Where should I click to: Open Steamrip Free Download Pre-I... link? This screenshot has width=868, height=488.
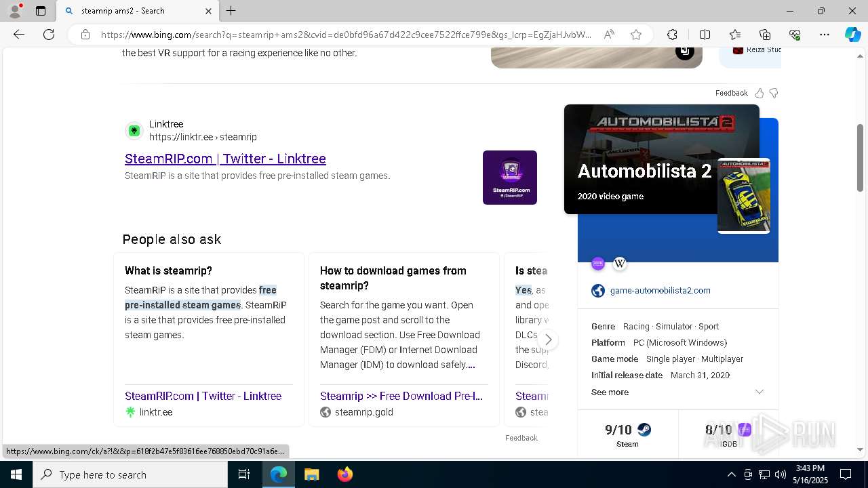[x=401, y=396]
